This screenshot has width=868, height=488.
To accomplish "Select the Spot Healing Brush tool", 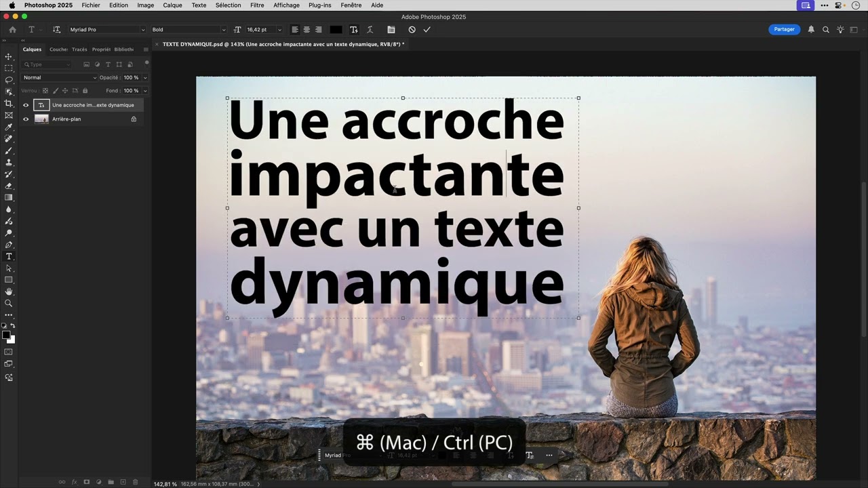I will (x=9, y=139).
